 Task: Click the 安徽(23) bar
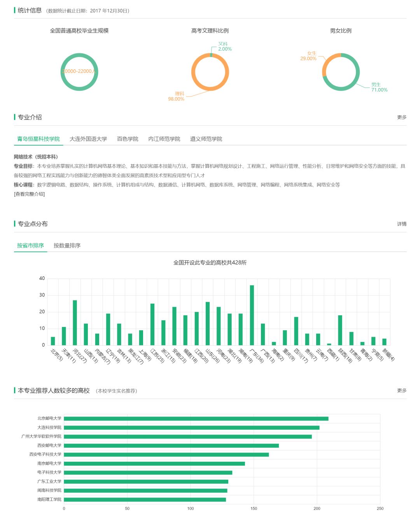click(x=174, y=326)
